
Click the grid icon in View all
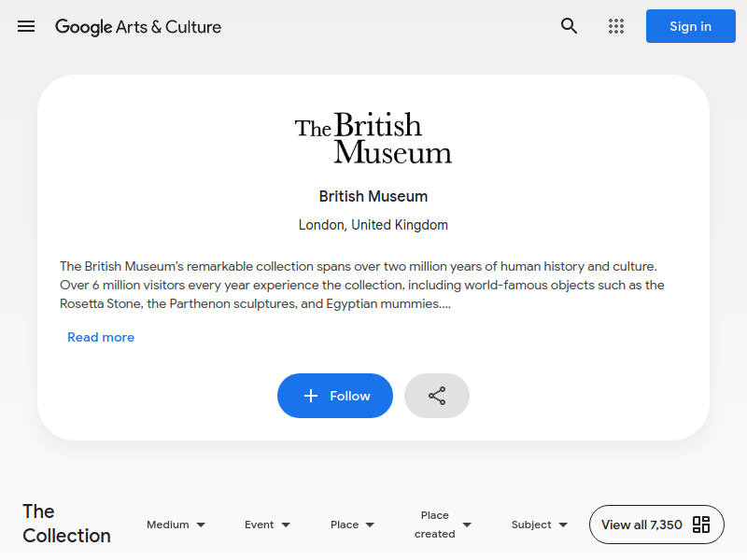click(701, 525)
